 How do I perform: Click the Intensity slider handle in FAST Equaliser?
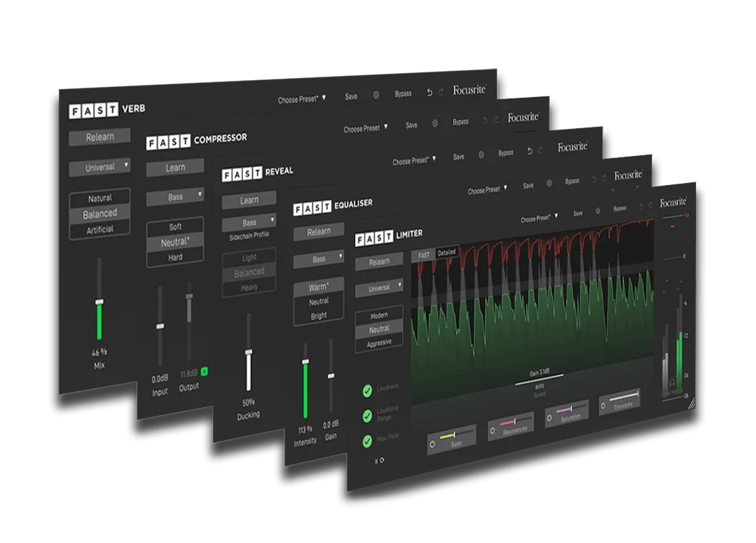click(305, 362)
